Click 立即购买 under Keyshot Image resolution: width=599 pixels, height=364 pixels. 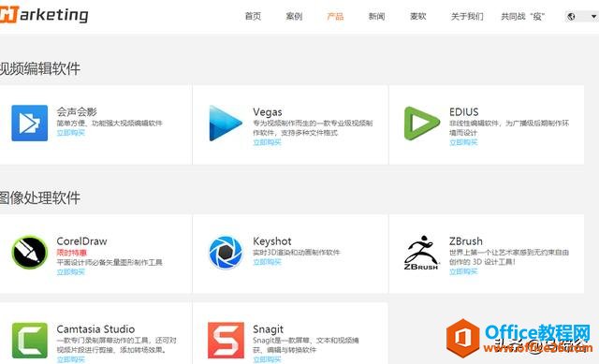267,262
